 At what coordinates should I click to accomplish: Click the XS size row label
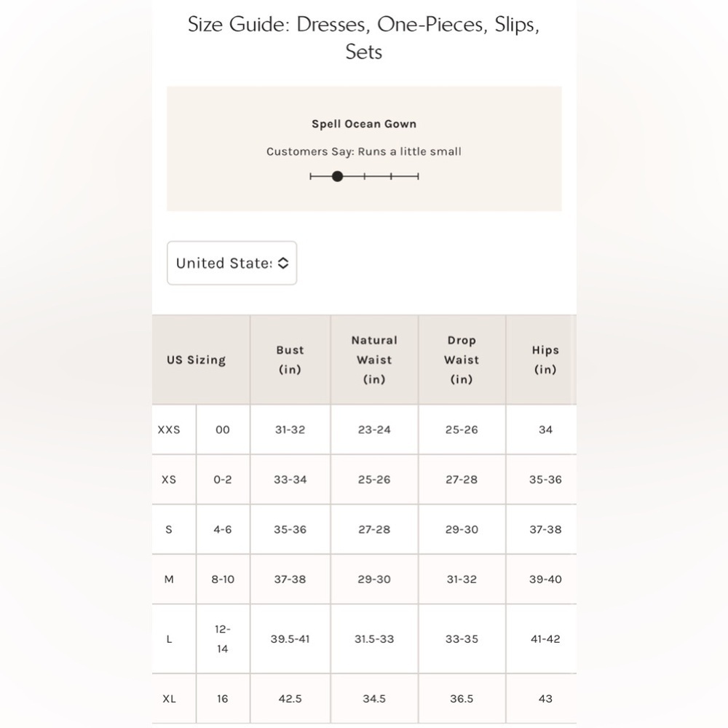click(x=169, y=480)
